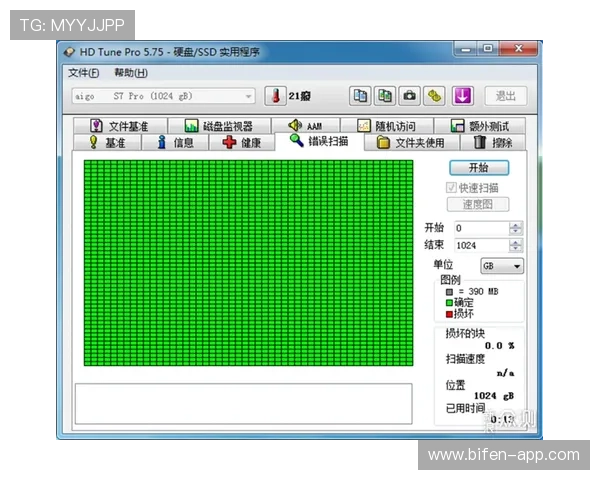This screenshot has width=600, height=480.
Task: Click the empty results list box
Action: click(243, 404)
